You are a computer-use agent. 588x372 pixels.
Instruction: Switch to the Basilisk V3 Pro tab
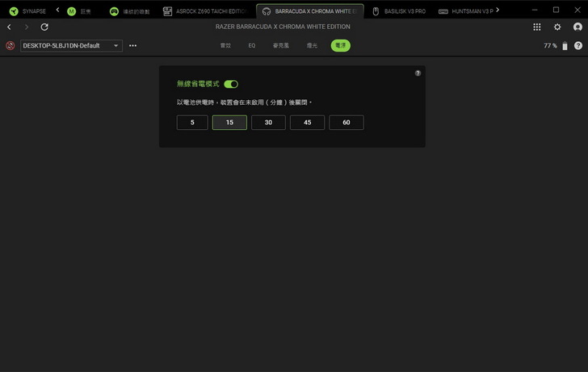[x=399, y=11]
